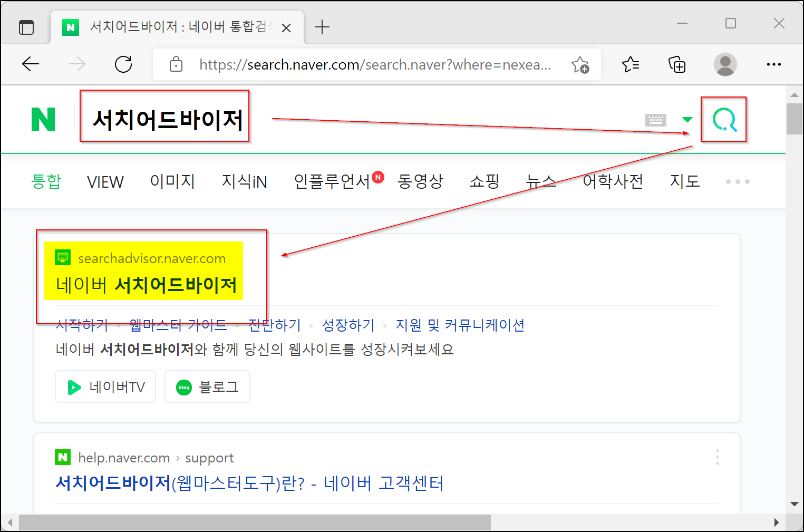
Task: Open the 뉴스 tab
Action: 541,181
